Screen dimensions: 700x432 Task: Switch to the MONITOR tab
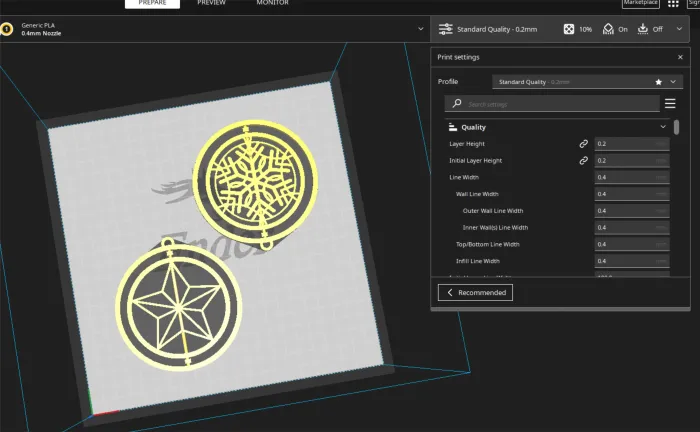272,3
